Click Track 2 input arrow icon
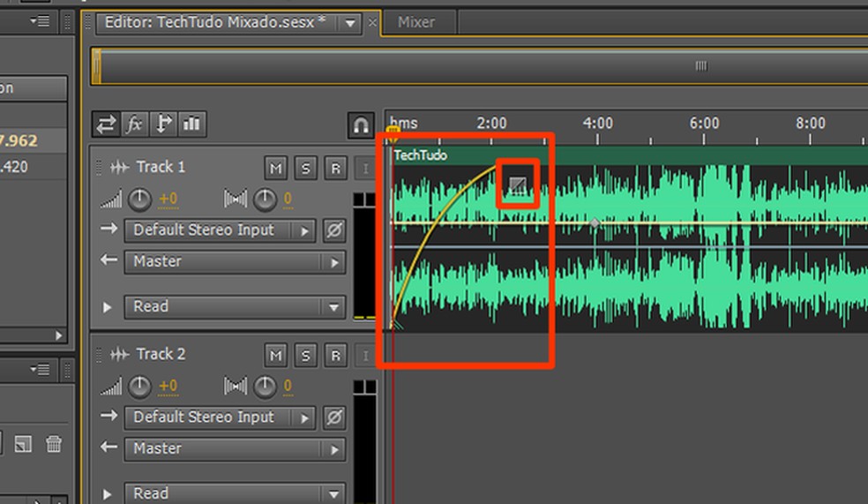Screen dimensions: 868x504 click(109, 416)
